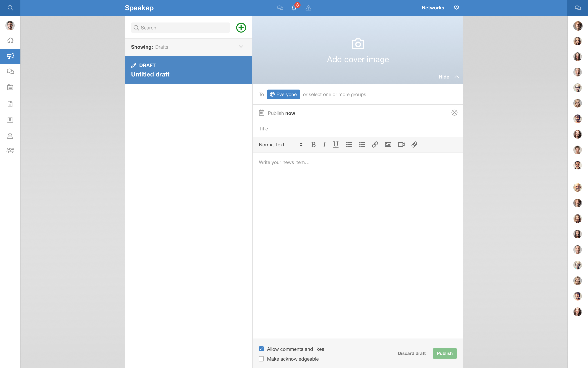Open the search icon in top-left corner
Image resolution: width=588 pixels, height=368 pixels.
coord(10,8)
